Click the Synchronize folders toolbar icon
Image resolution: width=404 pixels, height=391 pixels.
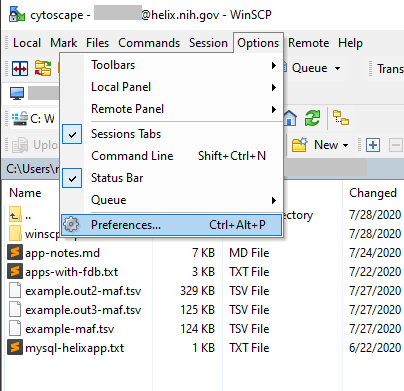pos(43,68)
